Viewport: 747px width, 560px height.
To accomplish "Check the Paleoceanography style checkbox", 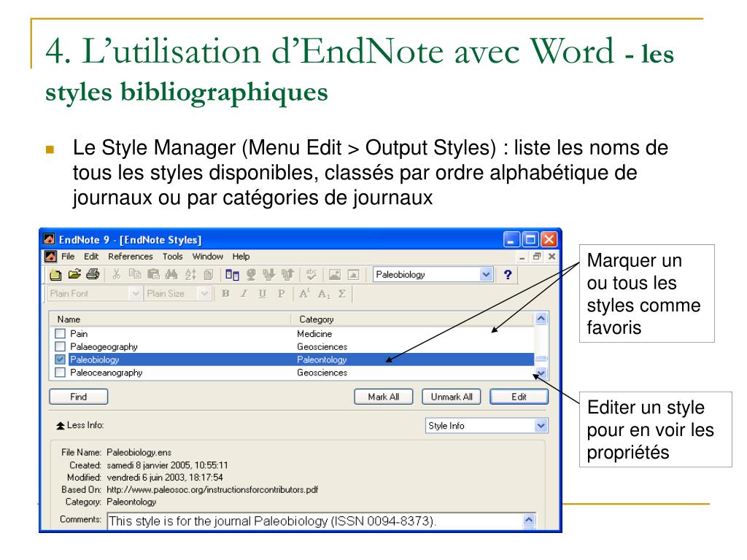I will (60, 373).
